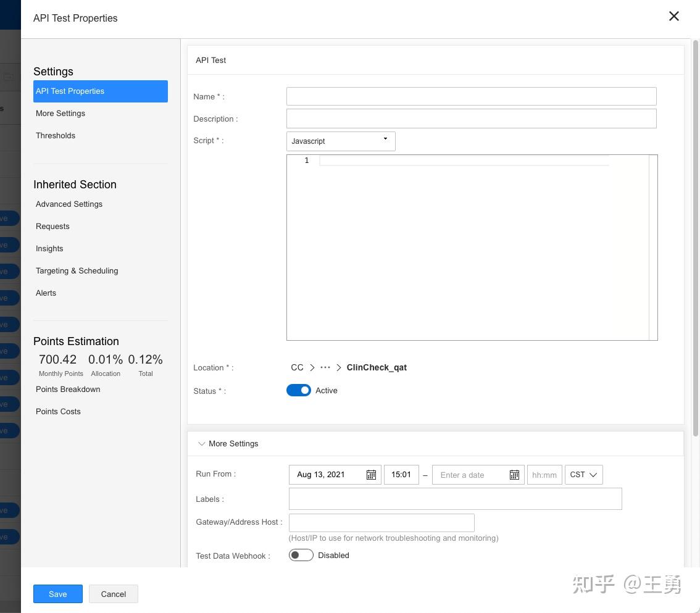Open the Alerts section
700x613 pixels.
tap(46, 293)
